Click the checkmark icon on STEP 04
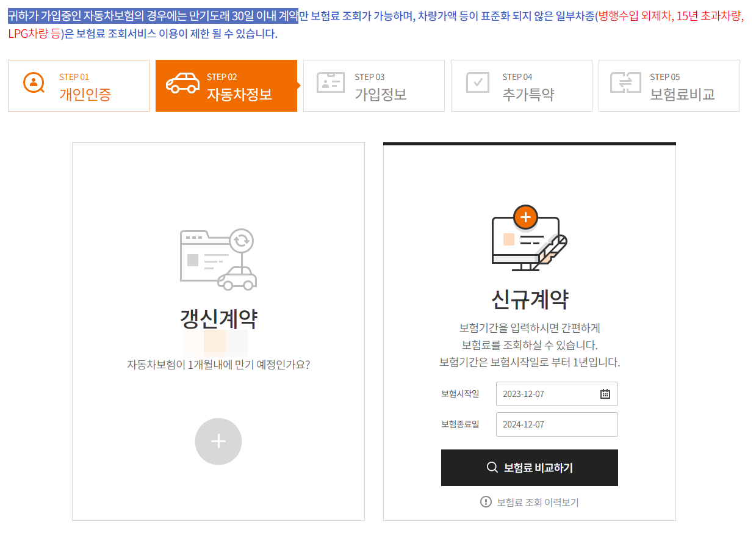 [x=479, y=82]
